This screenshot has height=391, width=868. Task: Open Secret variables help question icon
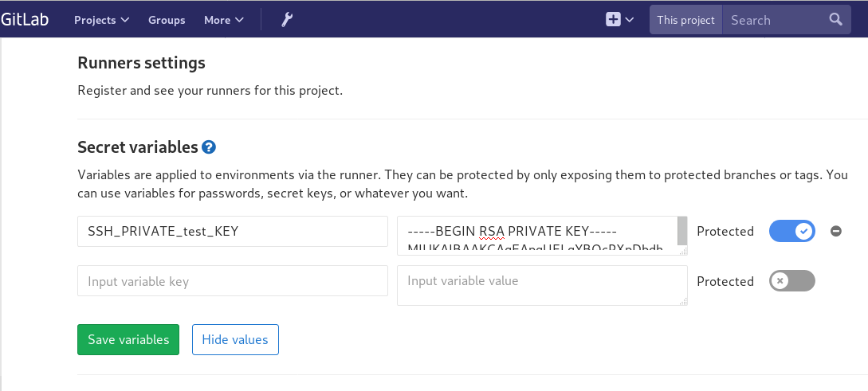[209, 147]
